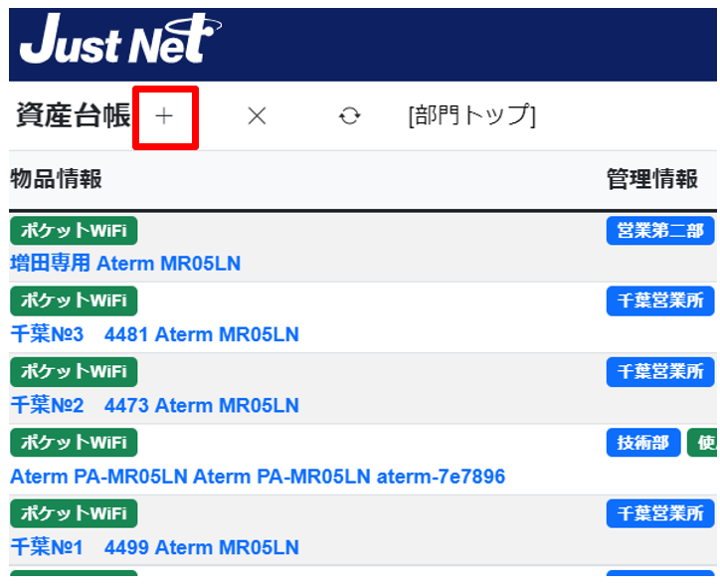Click the 営業第二部 department badge
The width and height of the screenshot is (720, 588).
click(660, 231)
